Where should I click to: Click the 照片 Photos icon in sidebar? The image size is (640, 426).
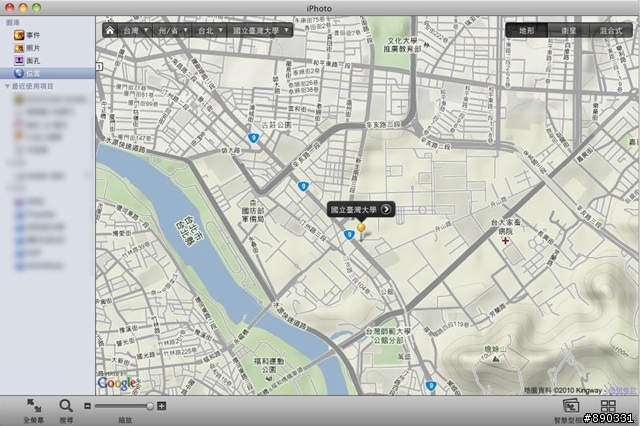coord(19,48)
